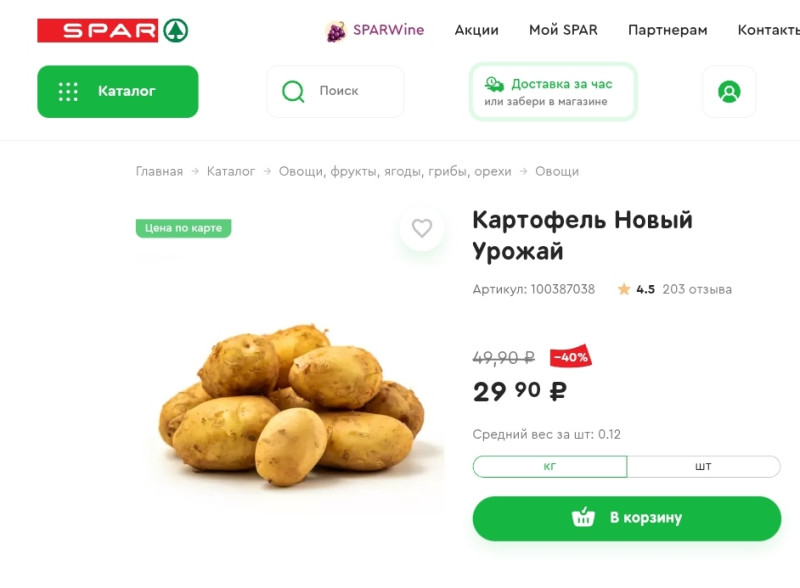Image resolution: width=800 pixels, height=588 pixels.
Task: Select the кг unit option
Action: (x=549, y=467)
